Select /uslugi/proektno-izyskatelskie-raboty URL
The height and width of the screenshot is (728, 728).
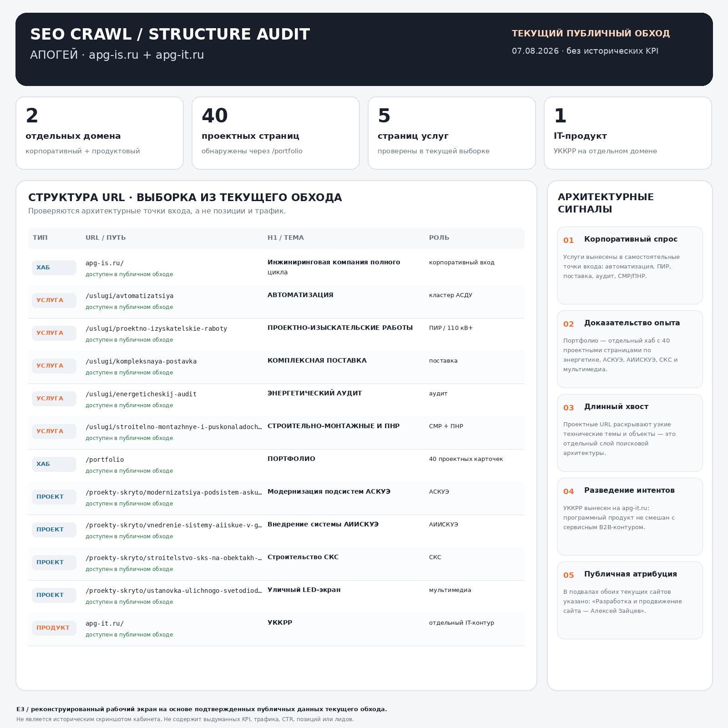pyautogui.click(x=156, y=329)
